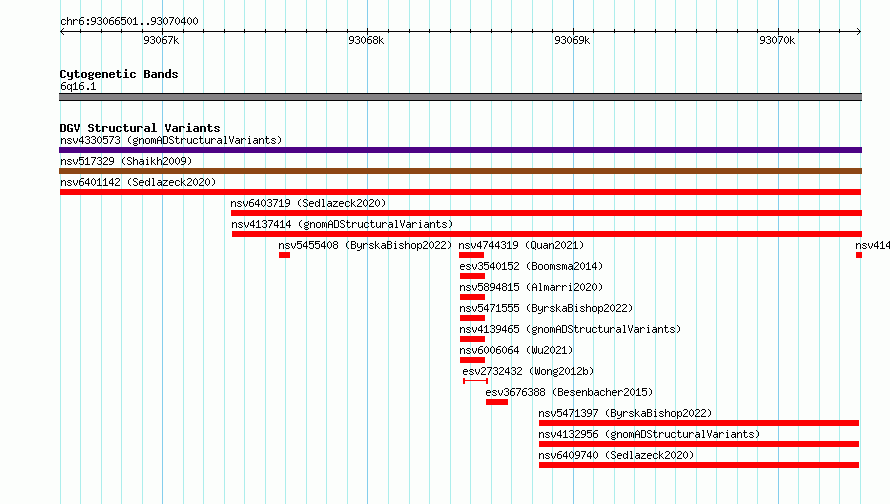This screenshot has width=890, height=504.
Task: Open esv2732432 (Wong2012b) label
Action: tap(528, 371)
